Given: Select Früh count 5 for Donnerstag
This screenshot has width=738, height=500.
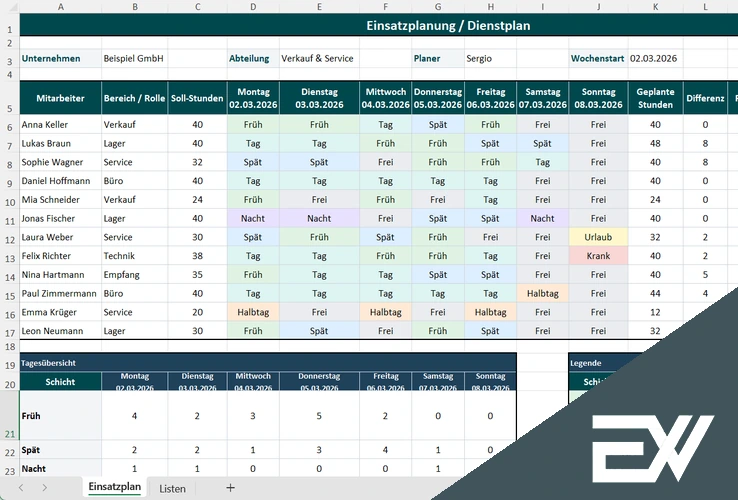Looking at the screenshot, I should [x=319, y=416].
